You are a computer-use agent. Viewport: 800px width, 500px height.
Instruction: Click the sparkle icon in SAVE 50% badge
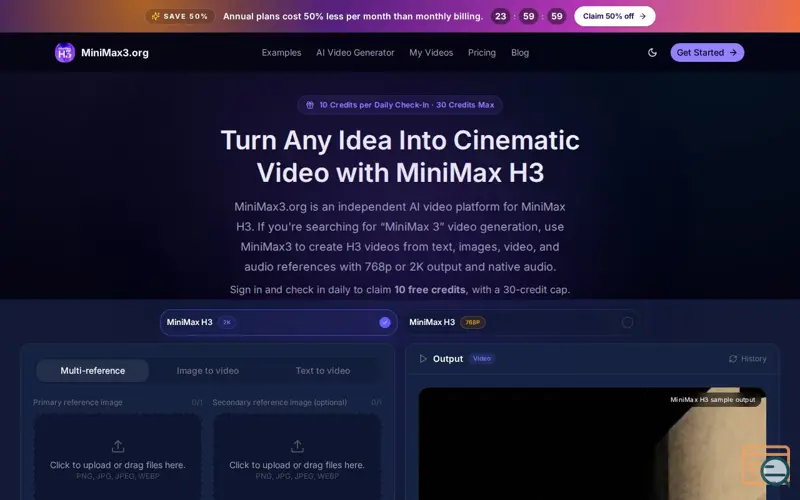[156, 16]
